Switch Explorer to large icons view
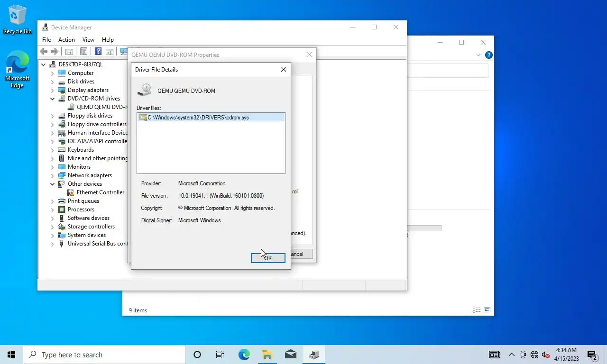This screenshot has height=364, width=607. (x=487, y=310)
